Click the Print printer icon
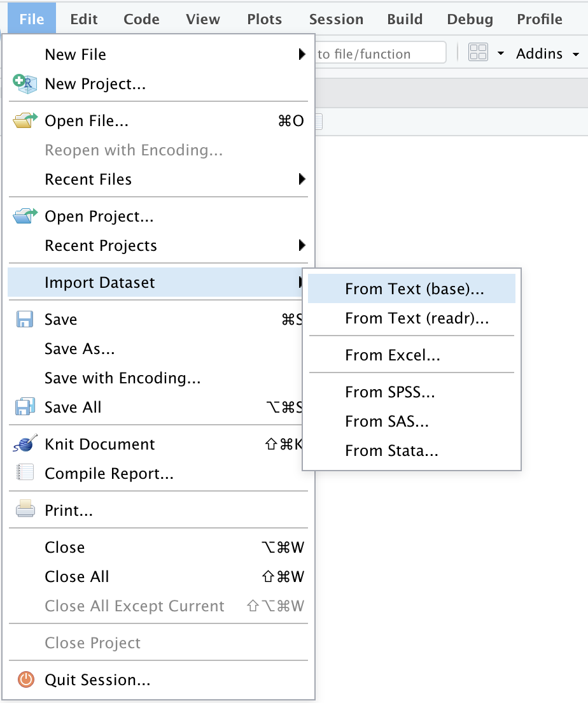The width and height of the screenshot is (588, 703). pyautogui.click(x=25, y=511)
